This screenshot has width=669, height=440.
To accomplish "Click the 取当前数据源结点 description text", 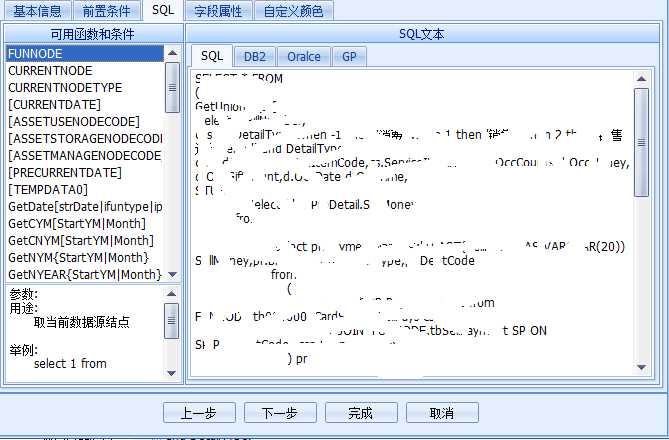I will [x=81, y=322].
